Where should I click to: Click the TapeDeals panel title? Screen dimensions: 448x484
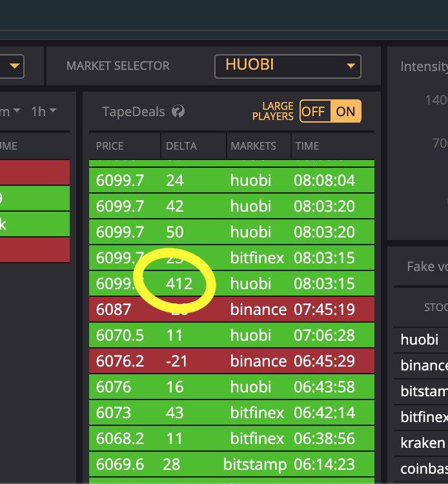click(x=134, y=112)
